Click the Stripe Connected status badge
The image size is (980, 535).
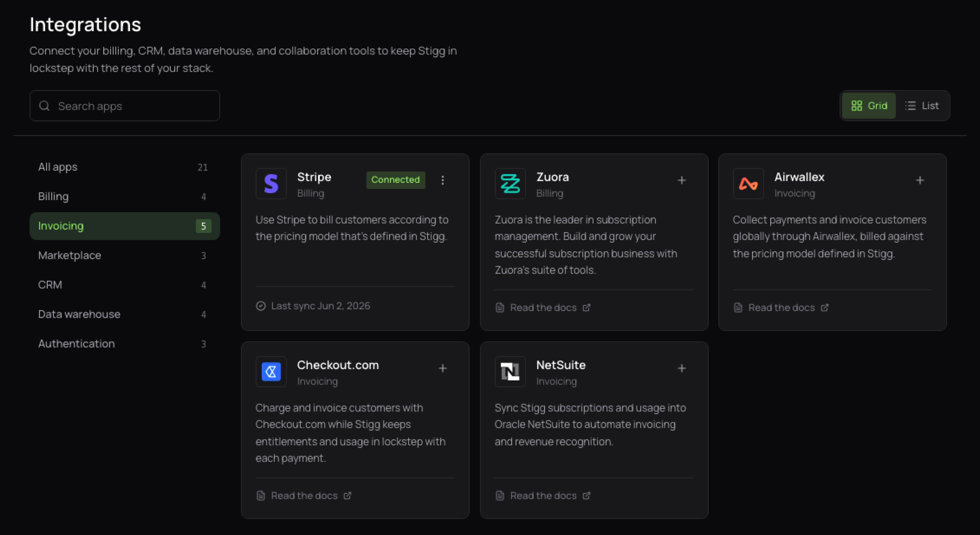coord(396,180)
